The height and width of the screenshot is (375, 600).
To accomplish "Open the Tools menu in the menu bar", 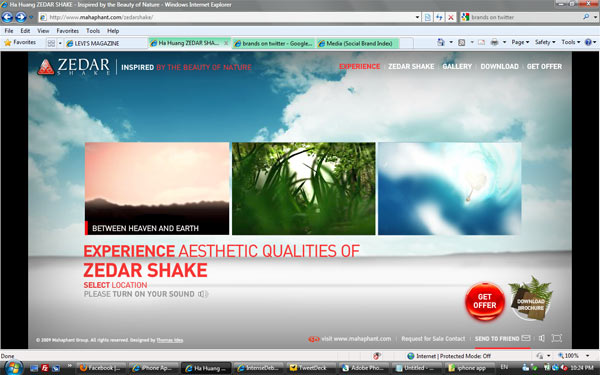I will pos(93,31).
